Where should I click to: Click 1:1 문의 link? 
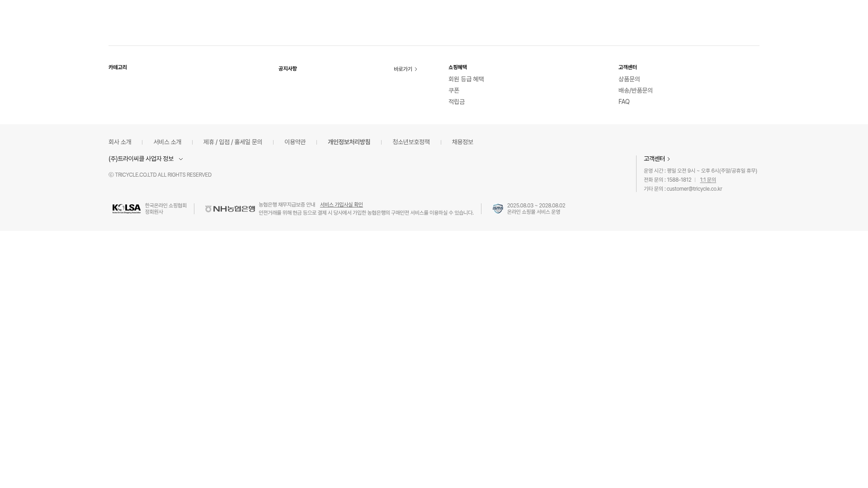point(708,180)
